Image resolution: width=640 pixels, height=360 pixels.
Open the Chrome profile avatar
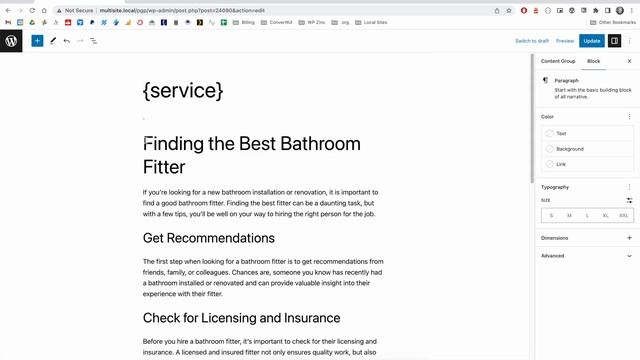coord(620,11)
